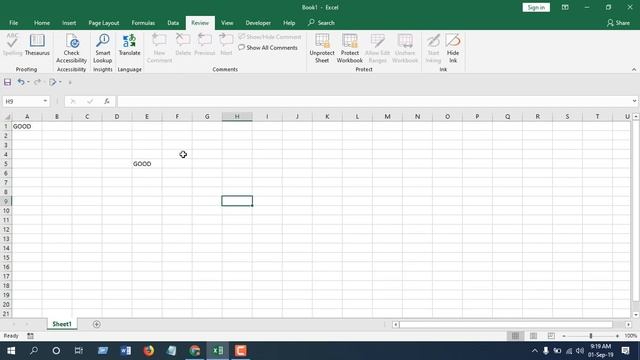
Task: Open Allow Edit Ranges
Action: 378,48
